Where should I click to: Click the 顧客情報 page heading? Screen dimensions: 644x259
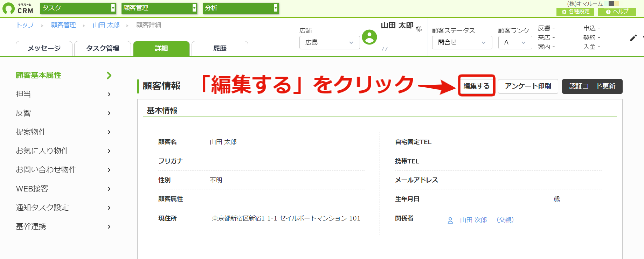[x=161, y=86]
